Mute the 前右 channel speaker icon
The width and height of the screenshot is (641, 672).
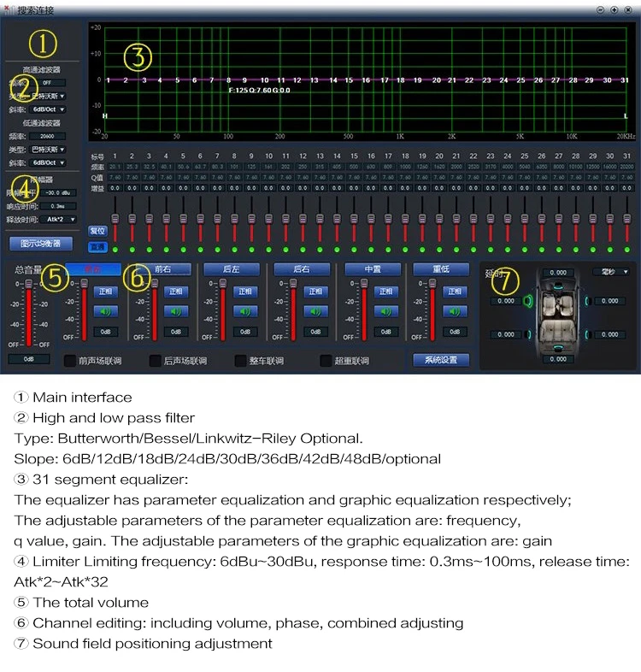(176, 311)
